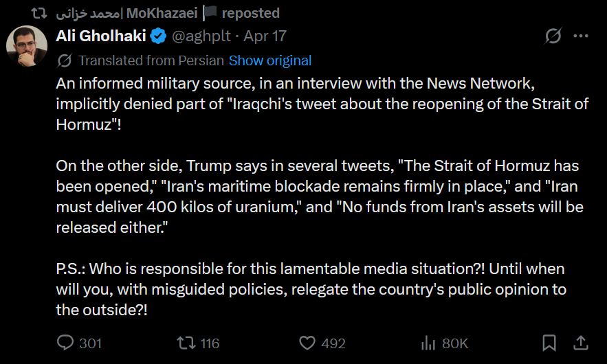This screenshot has width=607, height=364.
Task: Click the 301 replies count
Action: 91,343
